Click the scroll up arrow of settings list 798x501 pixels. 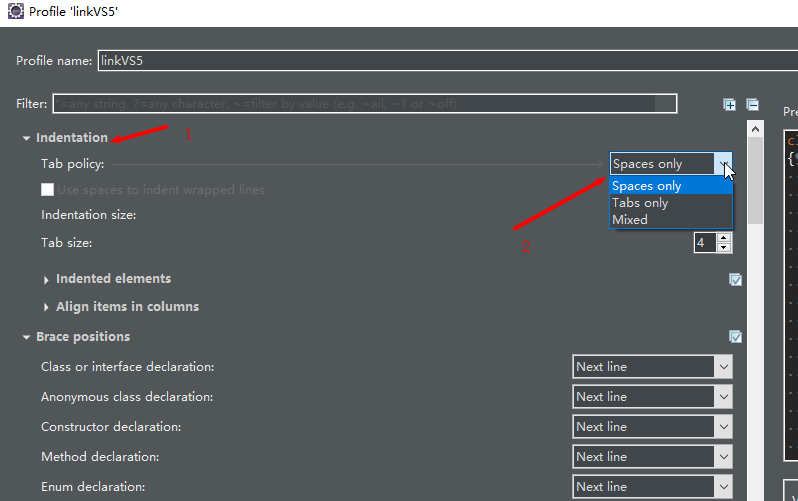click(x=756, y=130)
